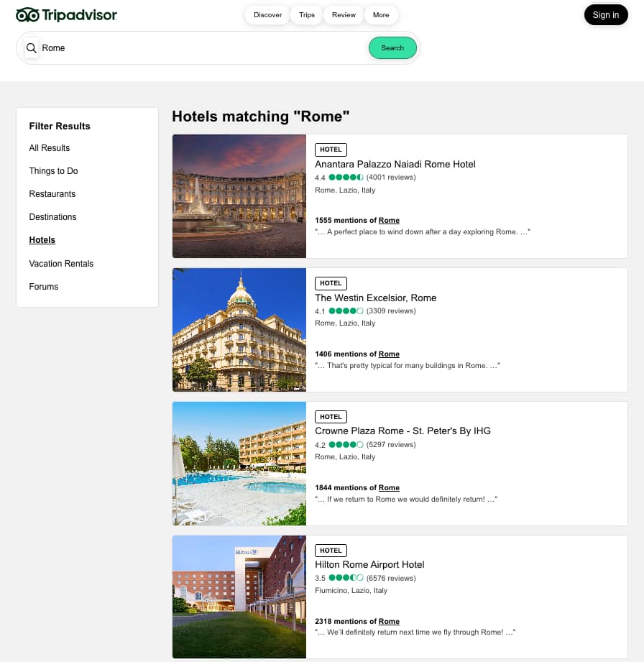Click the Fiumicino, Lazio, Italy location text
Viewport: 644px width, 662px height.
351,591
